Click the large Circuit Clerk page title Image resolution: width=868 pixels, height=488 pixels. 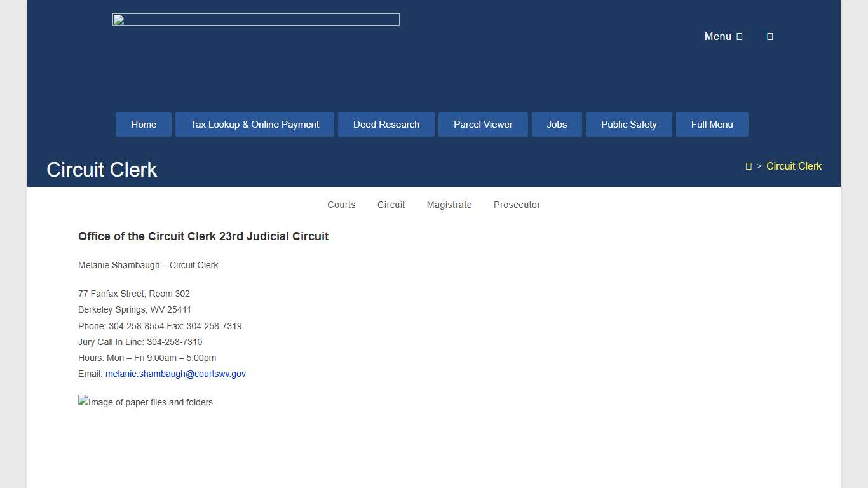pos(102,170)
